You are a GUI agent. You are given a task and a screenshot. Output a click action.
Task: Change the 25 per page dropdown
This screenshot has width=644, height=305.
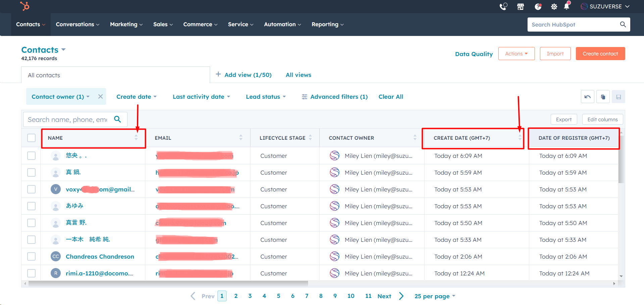click(435, 296)
